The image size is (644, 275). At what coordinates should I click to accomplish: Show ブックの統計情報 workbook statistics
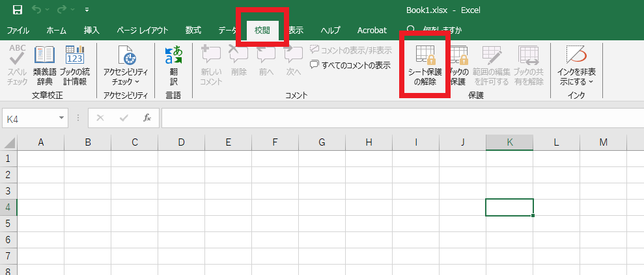point(75,65)
